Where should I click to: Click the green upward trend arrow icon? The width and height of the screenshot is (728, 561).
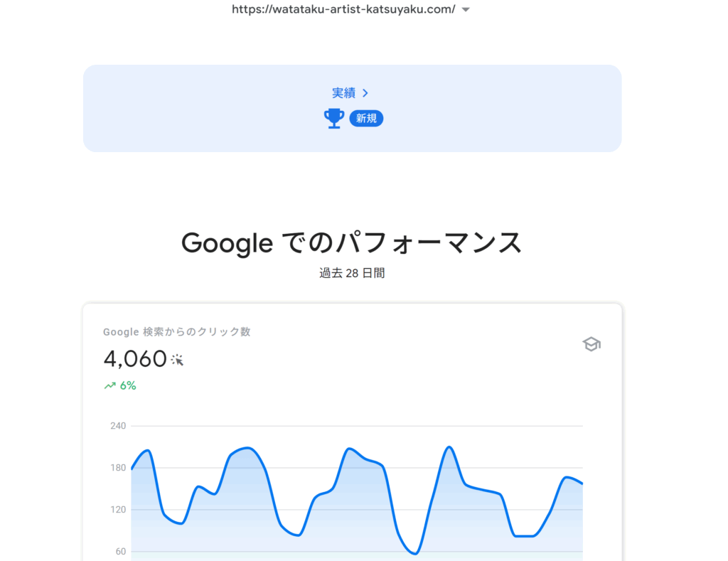pyautogui.click(x=110, y=385)
